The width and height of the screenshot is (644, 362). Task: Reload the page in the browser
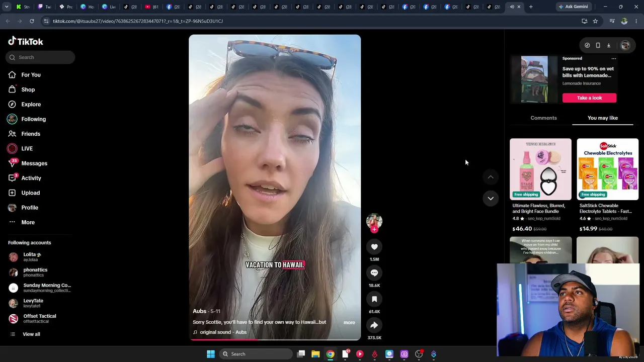32,21
